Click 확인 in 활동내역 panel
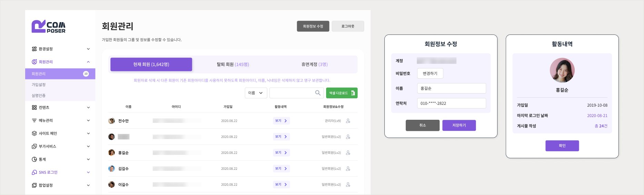Screen dimensions: 644x195 coord(562,146)
